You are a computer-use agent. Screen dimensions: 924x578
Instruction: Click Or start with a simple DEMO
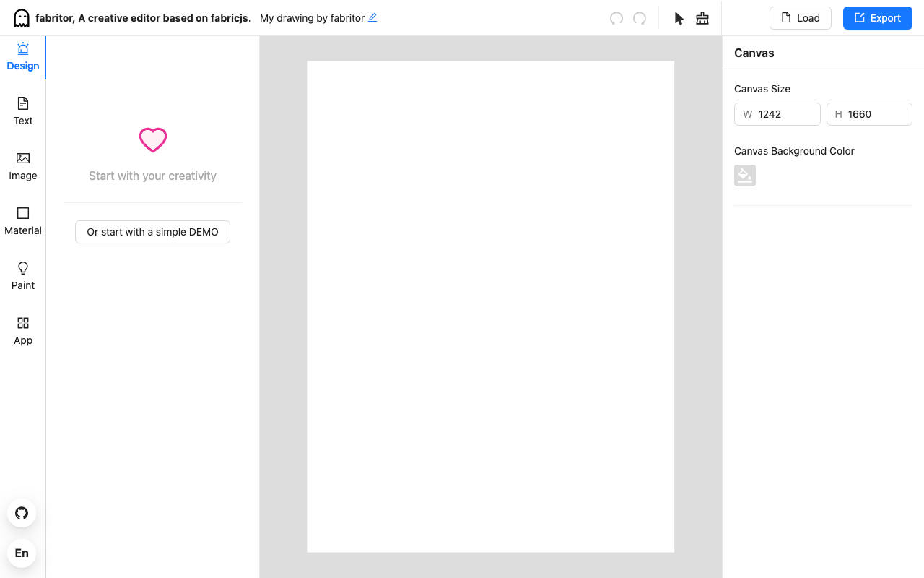pyautogui.click(x=152, y=232)
